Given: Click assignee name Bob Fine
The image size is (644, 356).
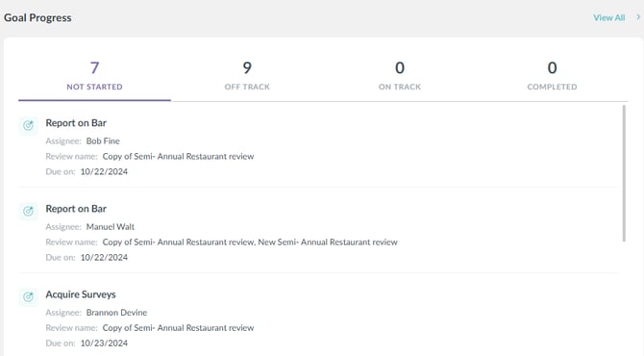Looking at the screenshot, I should pos(103,141).
